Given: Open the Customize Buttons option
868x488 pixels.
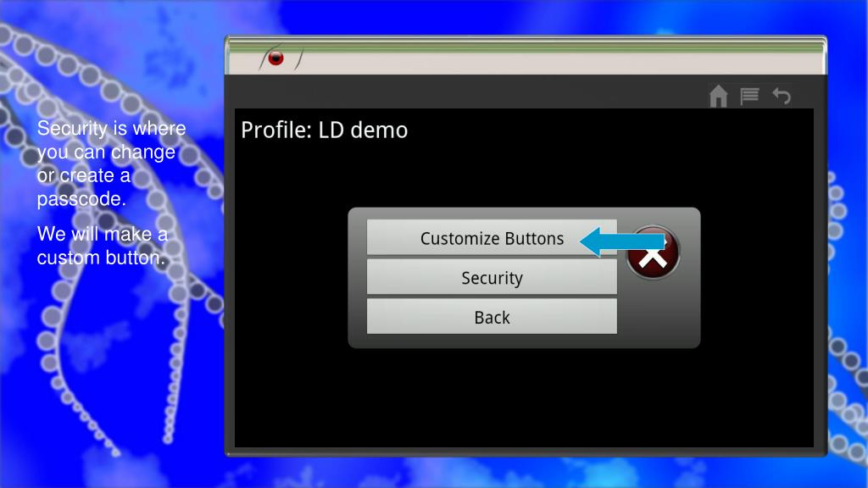Looking at the screenshot, I should 492,238.
